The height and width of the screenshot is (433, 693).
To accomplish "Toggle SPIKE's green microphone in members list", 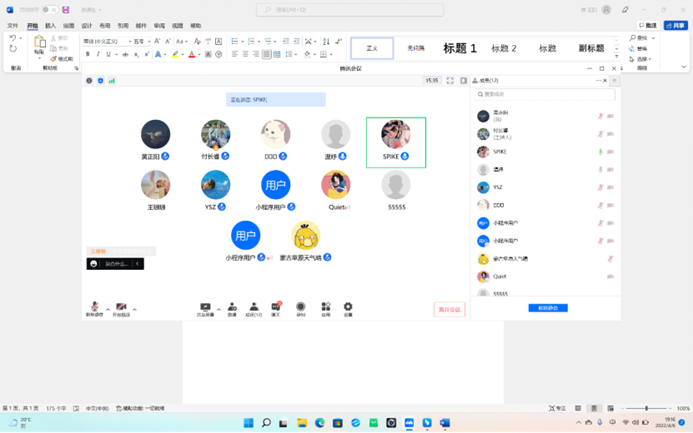I will [600, 152].
